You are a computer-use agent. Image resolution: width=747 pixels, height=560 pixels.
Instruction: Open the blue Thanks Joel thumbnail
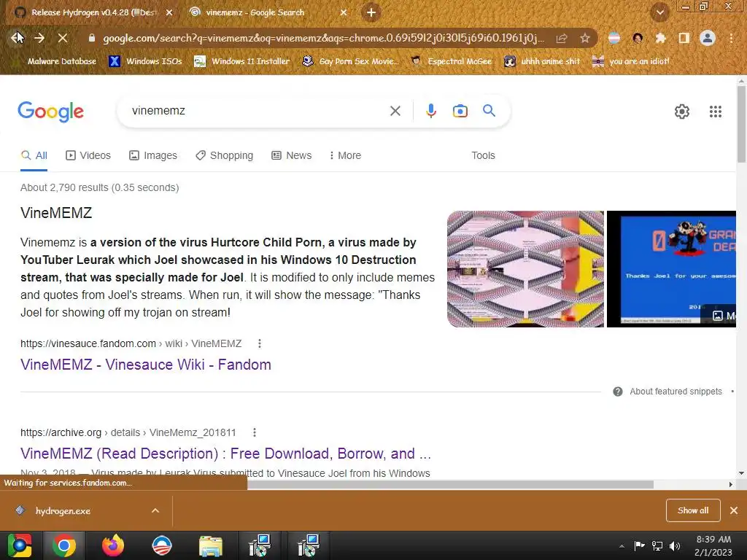tap(671, 269)
